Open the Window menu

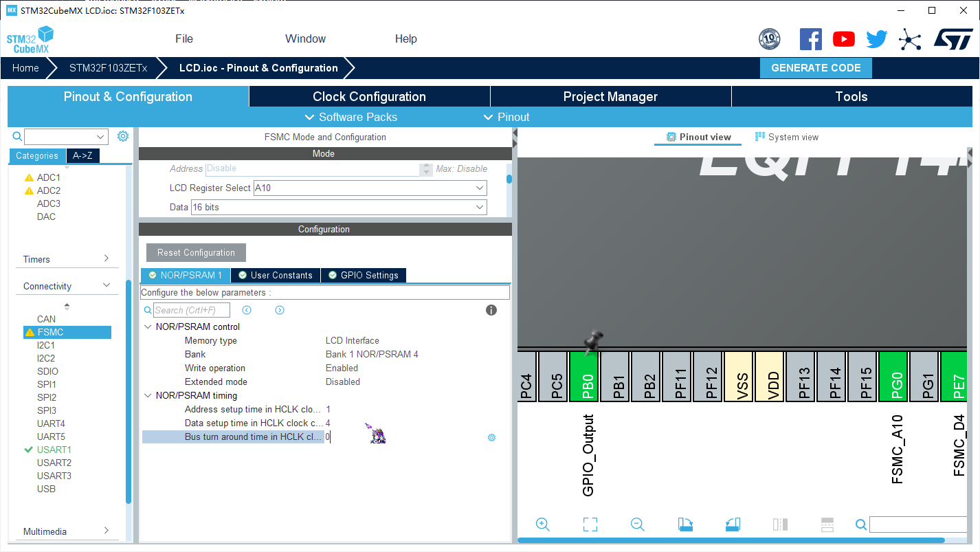pyautogui.click(x=306, y=38)
